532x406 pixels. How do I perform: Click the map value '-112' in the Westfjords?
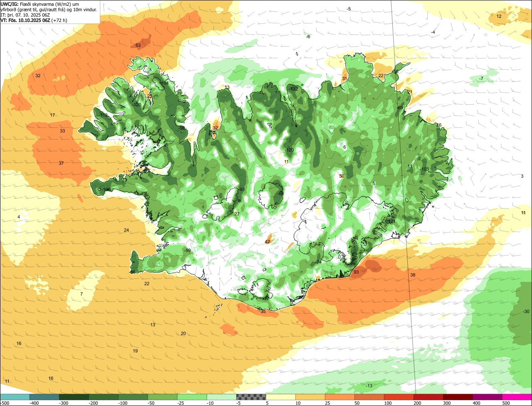(103, 115)
